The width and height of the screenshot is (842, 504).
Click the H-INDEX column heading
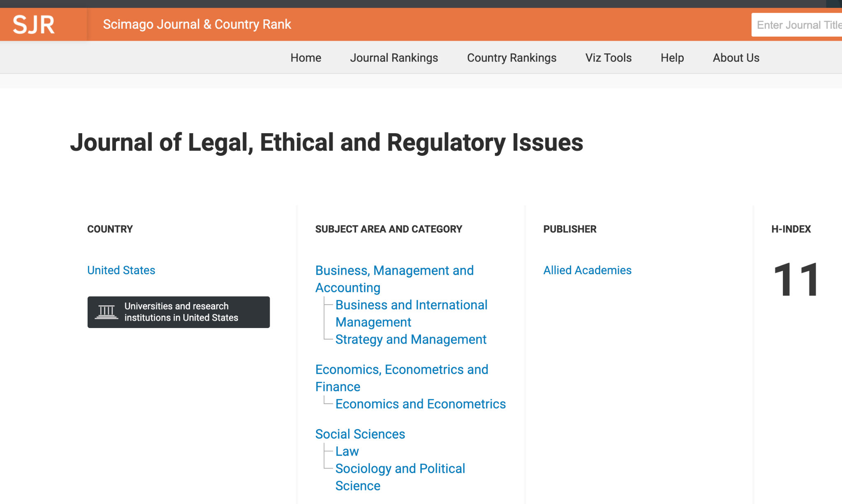(791, 229)
